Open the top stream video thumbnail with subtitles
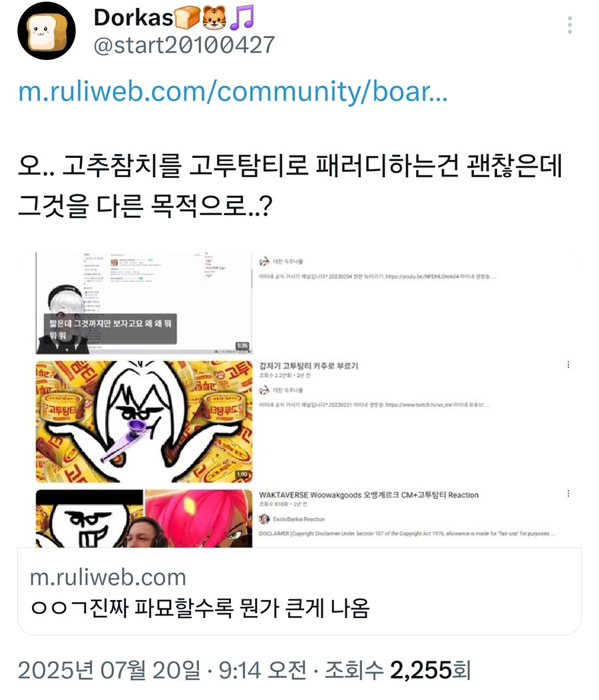The width and height of the screenshot is (599, 700). tap(144, 303)
